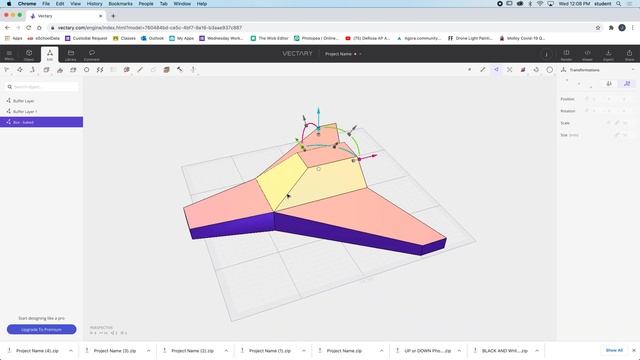Click Show All downloads link
640x360 pixels.
click(x=614, y=350)
